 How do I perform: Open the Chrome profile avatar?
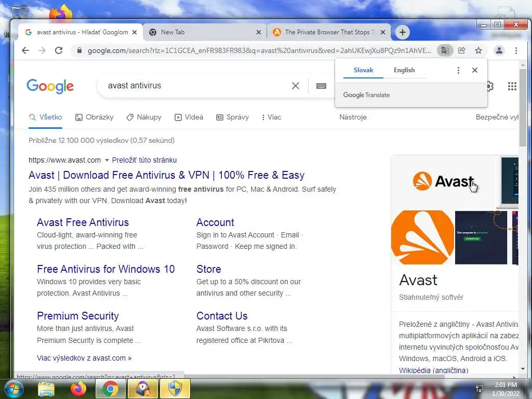click(499, 50)
